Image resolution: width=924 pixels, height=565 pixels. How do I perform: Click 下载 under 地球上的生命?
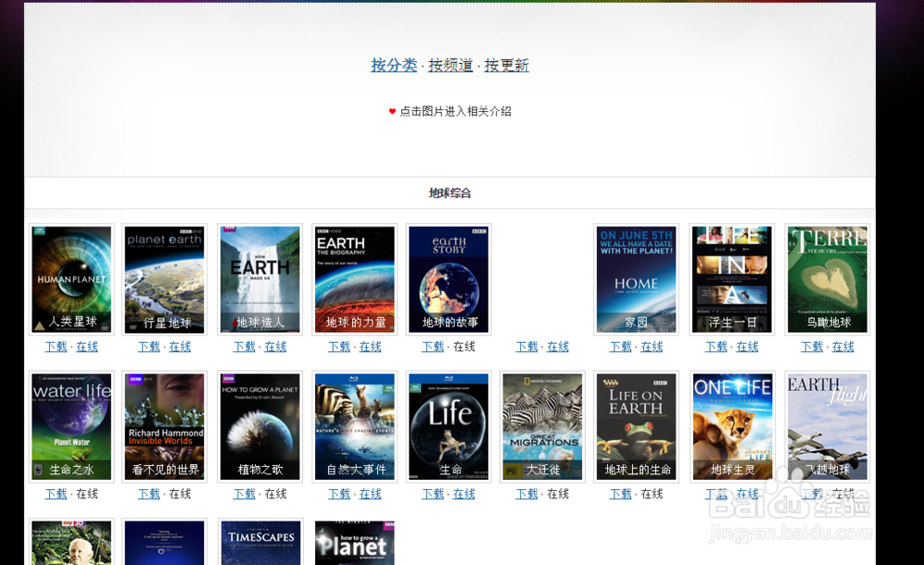click(x=621, y=494)
